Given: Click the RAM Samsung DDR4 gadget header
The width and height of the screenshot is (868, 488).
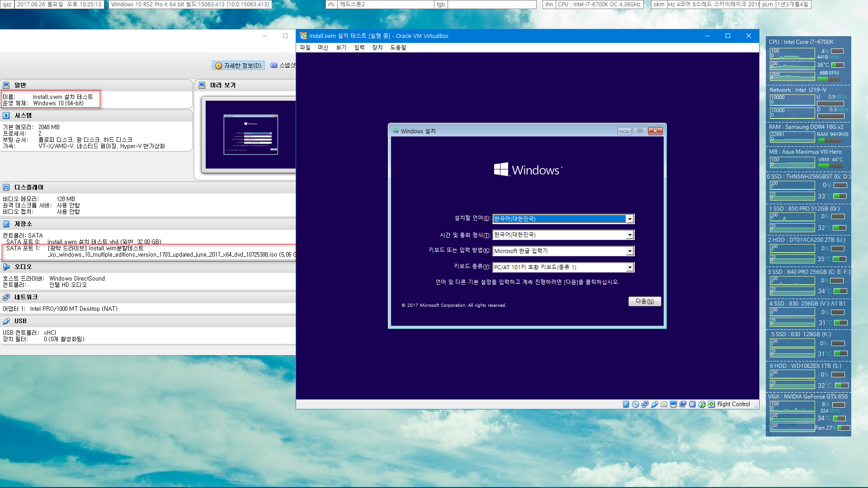Looking at the screenshot, I should [x=806, y=127].
